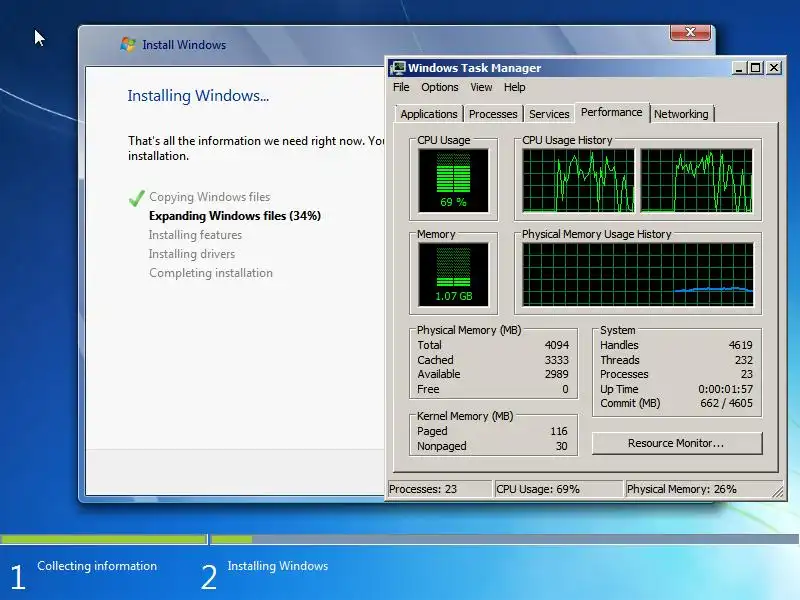
Task: Click the Threads value 232
Action: [744, 360]
